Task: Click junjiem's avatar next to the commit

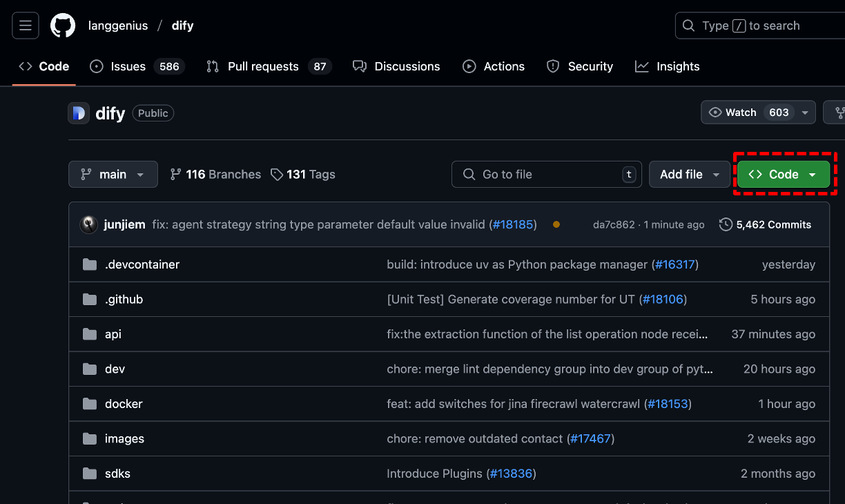Action: pyautogui.click(x=89, y=224)
